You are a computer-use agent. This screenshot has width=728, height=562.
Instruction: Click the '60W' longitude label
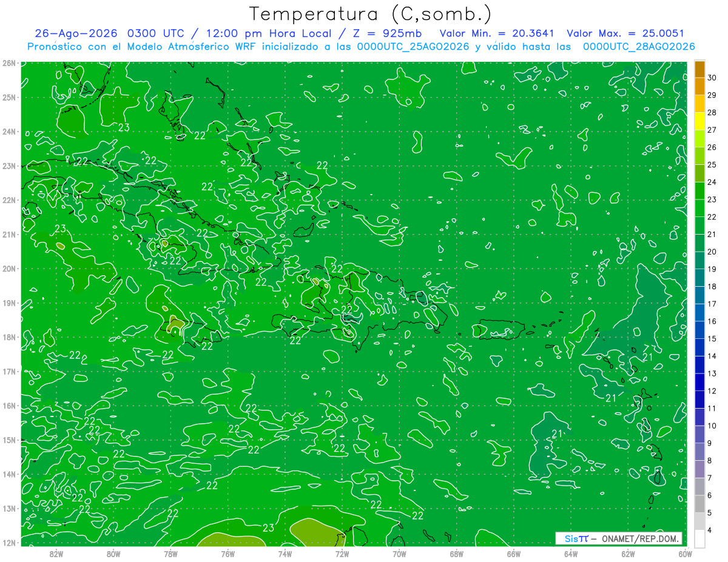tap(685, 554)
